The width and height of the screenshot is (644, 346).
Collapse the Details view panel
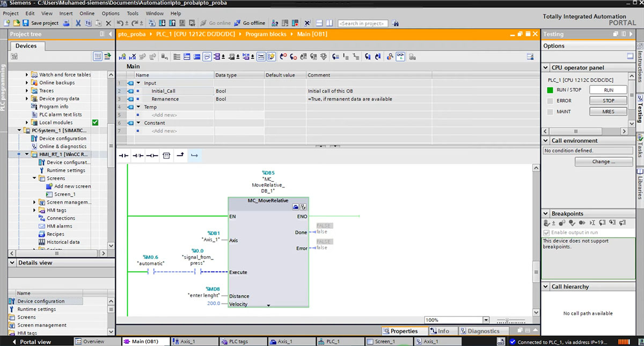click(13, 263)
